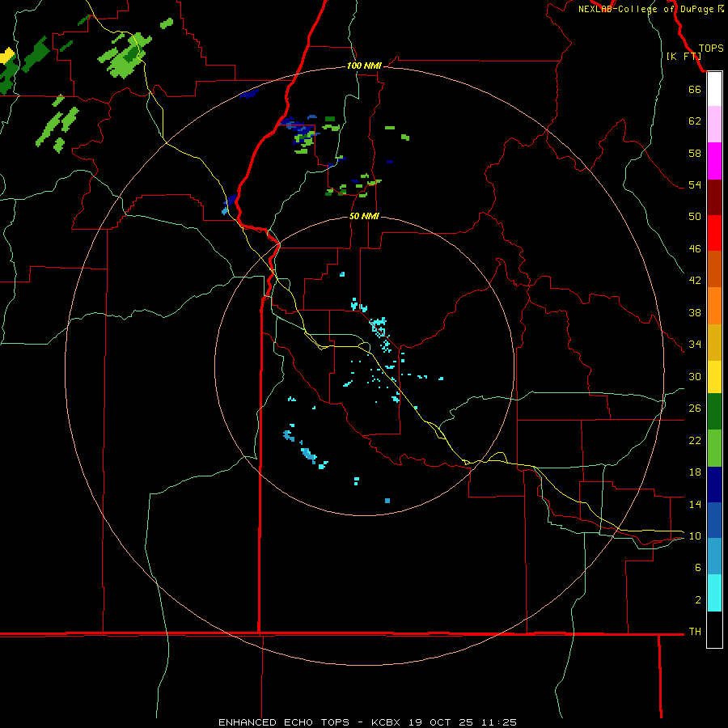Click the '50 NMI' range ring label

(364, 216)
